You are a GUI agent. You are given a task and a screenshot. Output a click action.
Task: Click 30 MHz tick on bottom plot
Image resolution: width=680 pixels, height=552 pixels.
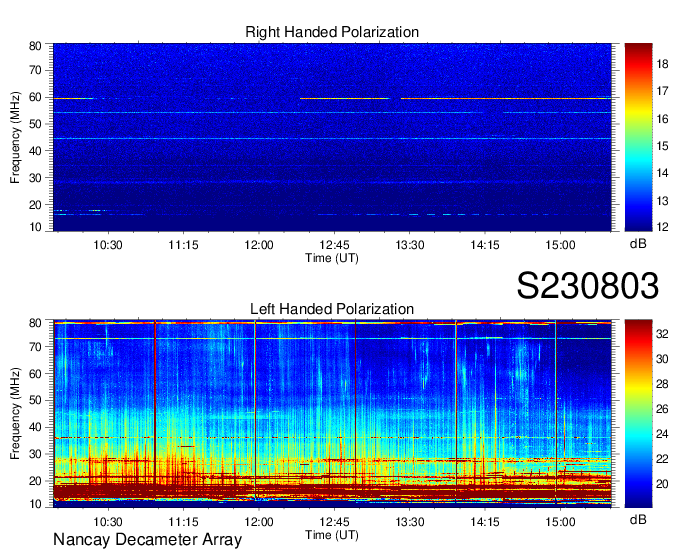click(x=35, y=454)
